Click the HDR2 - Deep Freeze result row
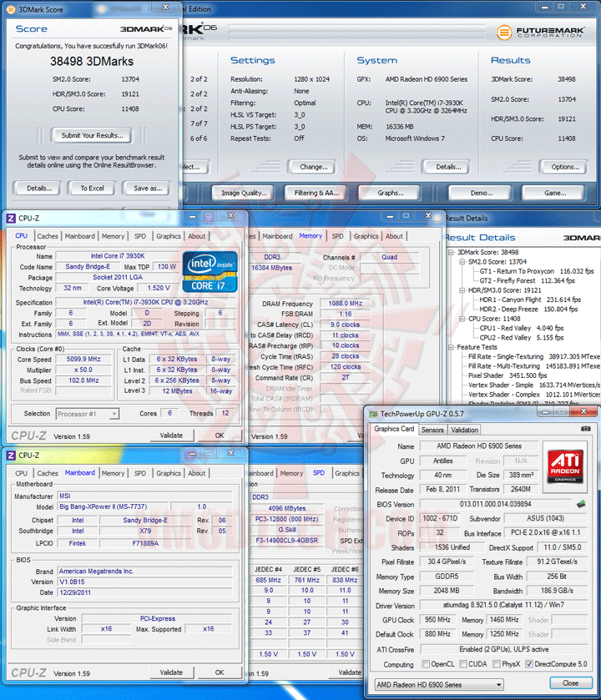This screenshot has width=601, height=700. [528, 309]
